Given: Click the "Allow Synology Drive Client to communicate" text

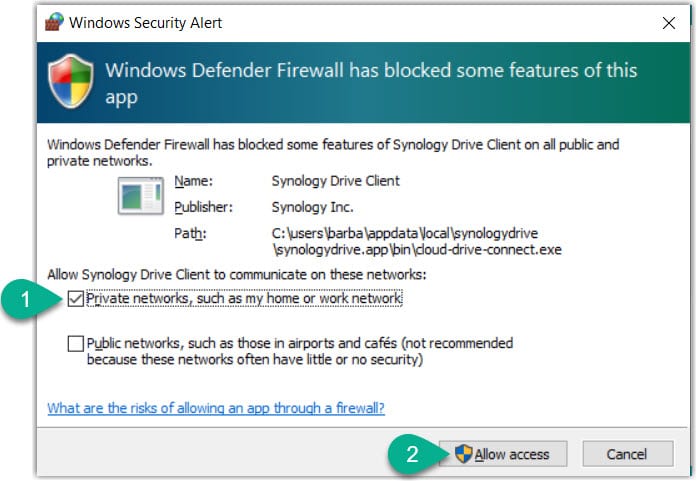Looking at the screenshot, I should pyautogui.click(x=237, y=274).
